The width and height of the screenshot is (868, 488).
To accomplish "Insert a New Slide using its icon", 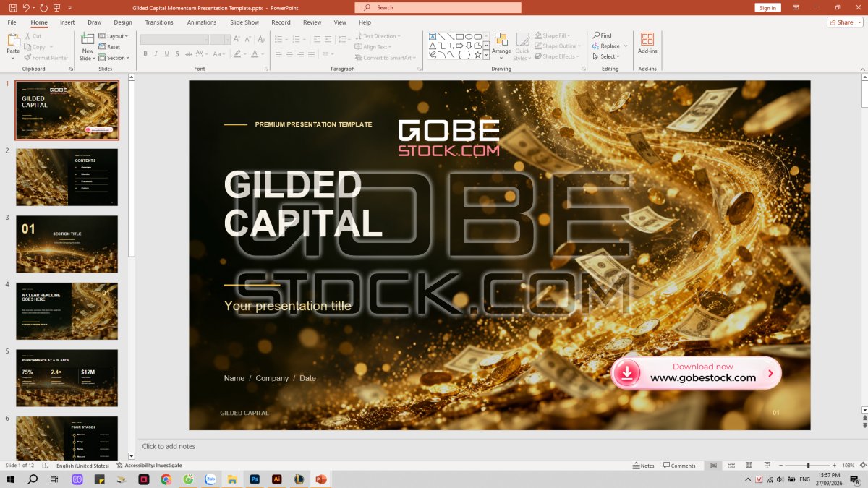I will tap(88, 39).
